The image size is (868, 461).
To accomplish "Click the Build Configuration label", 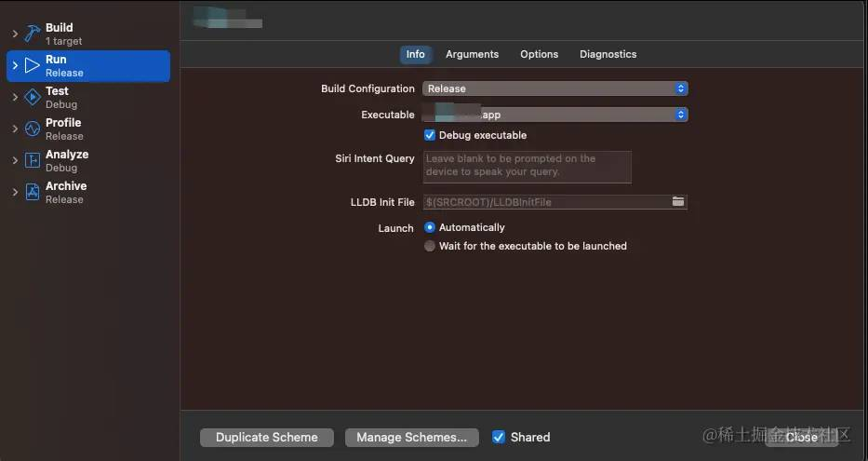I will [367, 88].
